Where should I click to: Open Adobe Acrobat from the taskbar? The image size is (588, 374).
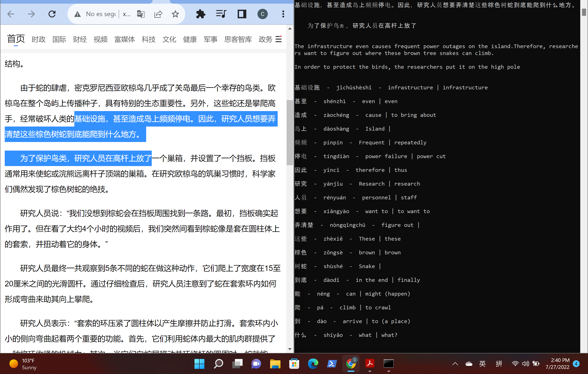[x=370, y=364]
